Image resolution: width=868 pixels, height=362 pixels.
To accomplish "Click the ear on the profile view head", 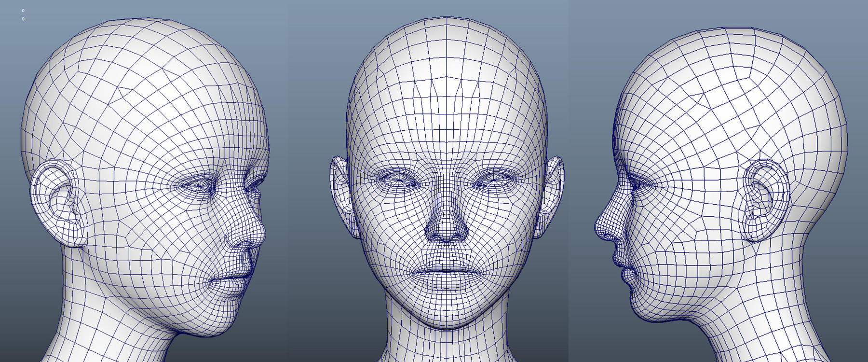I will coord(765,200).
